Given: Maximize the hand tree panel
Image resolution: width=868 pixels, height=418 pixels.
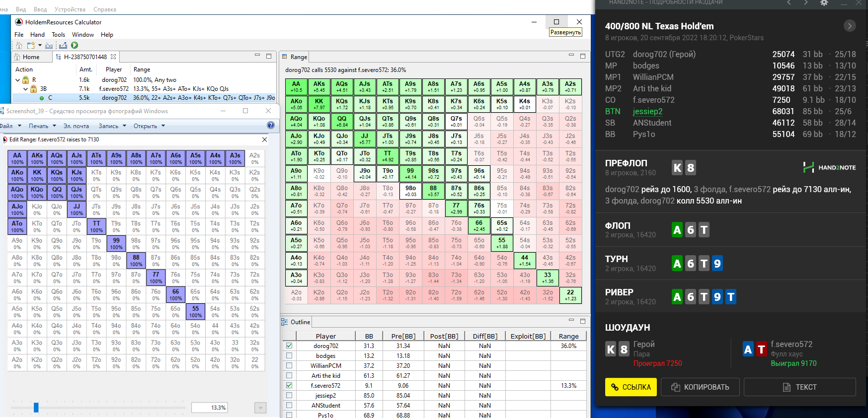Looking at the screenshot, I should tap(269, 56).
